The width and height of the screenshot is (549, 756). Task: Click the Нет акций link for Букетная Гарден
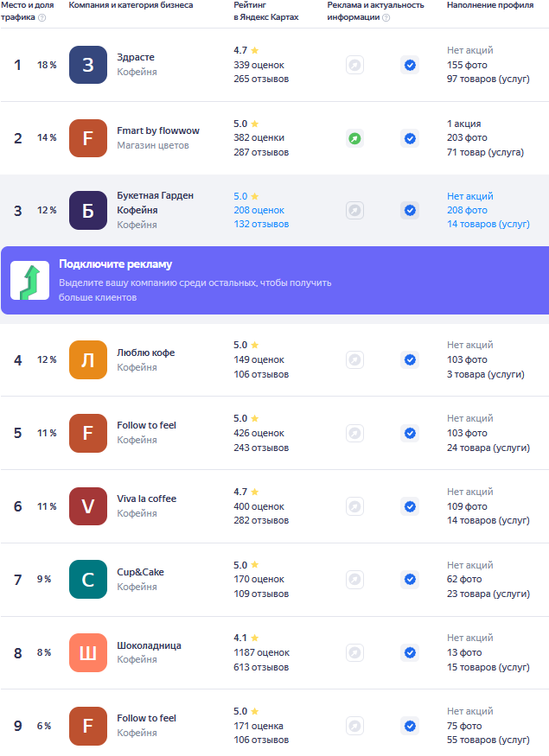point(469,196)
